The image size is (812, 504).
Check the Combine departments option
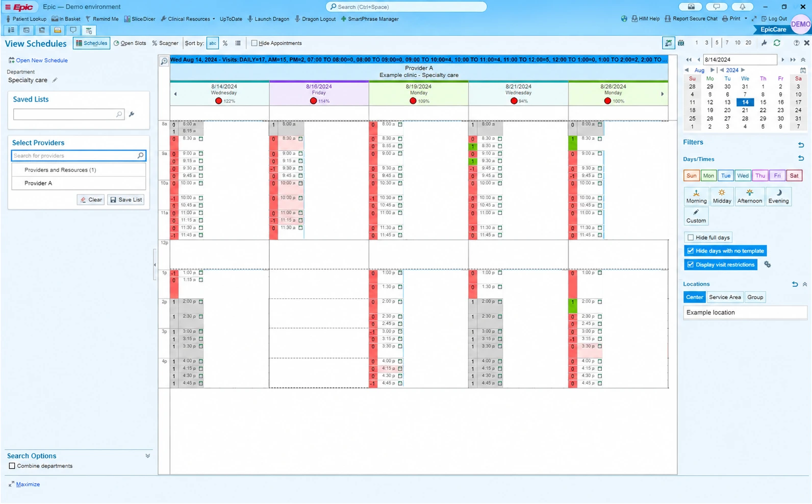click(12, 466)
